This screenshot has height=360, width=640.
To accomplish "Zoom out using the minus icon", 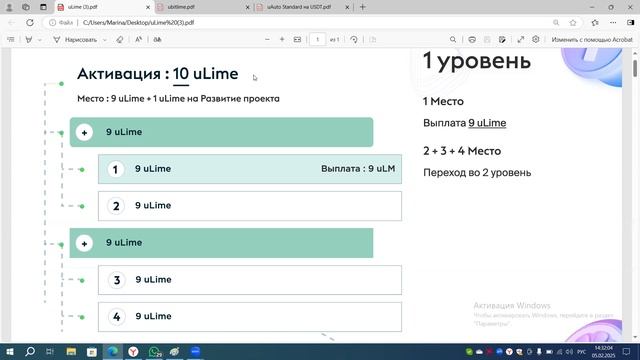I will (267, 40).
